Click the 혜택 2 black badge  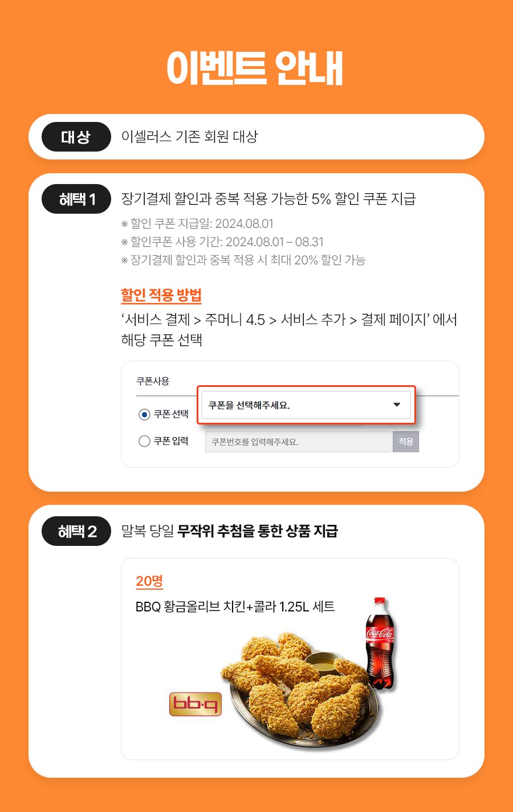click(76, 531)
